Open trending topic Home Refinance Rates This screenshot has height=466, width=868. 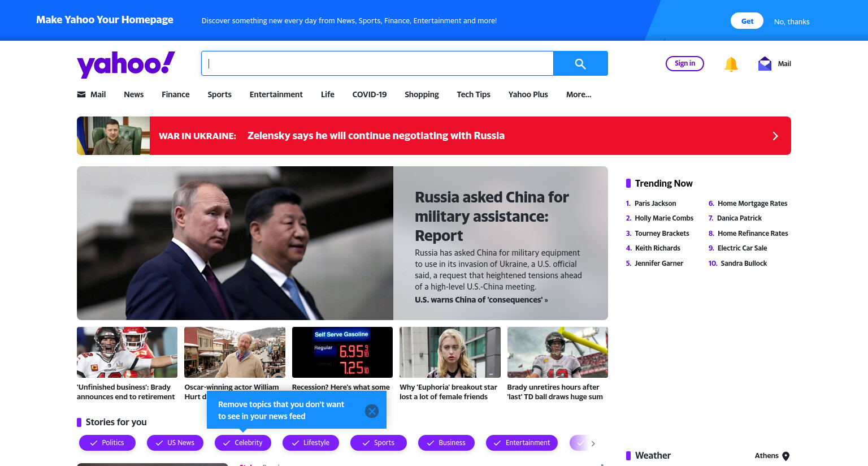click(753, 234)
